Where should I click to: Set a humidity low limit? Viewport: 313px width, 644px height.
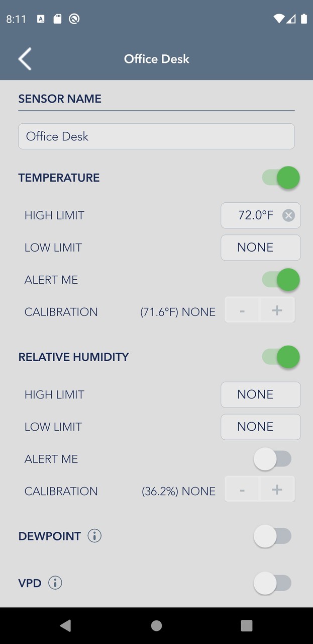(x=260, y=427)
